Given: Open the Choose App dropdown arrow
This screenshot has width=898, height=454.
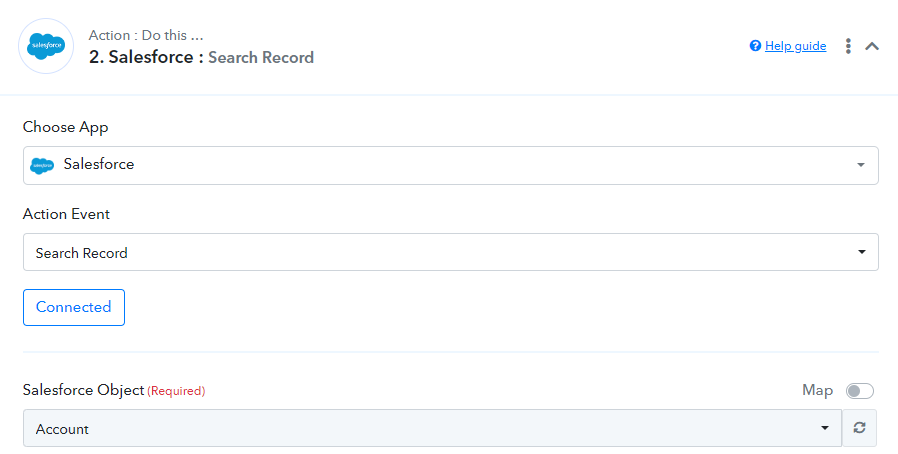Looking at the screenshot, I should pos(860,165).
